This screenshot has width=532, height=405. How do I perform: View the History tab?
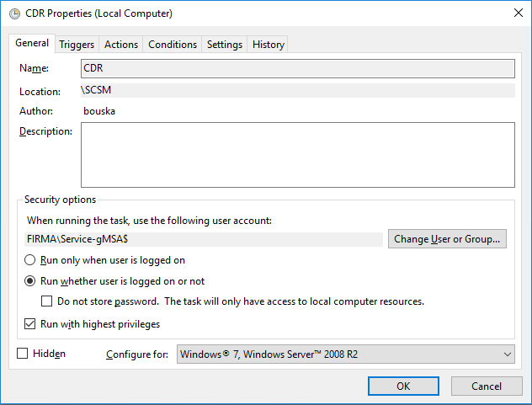tap(269, 45)
